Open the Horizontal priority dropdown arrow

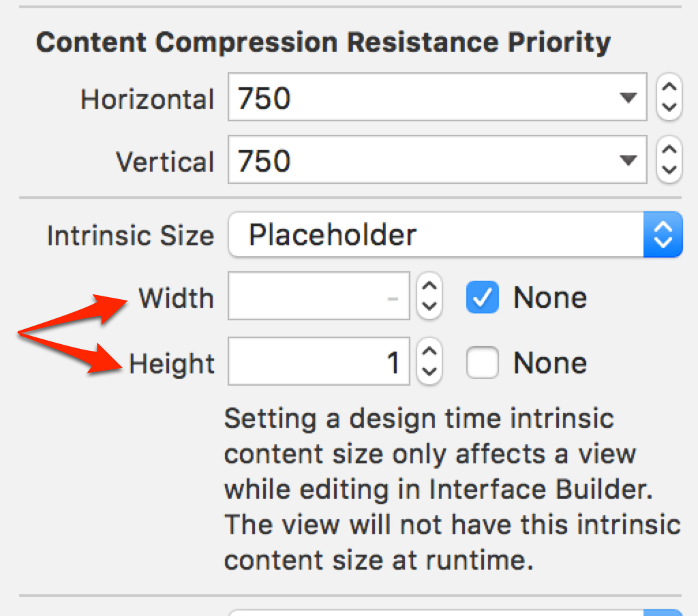[x=628, y=97]
